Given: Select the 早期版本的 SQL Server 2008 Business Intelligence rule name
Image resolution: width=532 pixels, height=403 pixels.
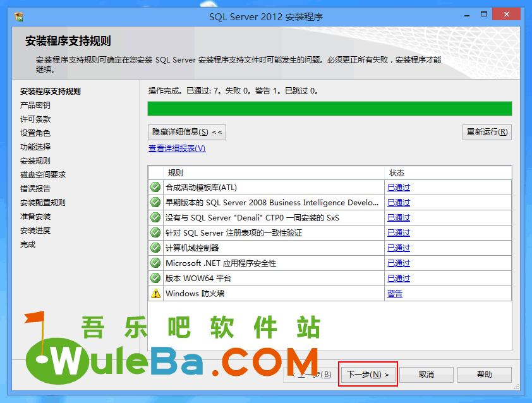Looking at the screenshot, I should click(272, 203).
